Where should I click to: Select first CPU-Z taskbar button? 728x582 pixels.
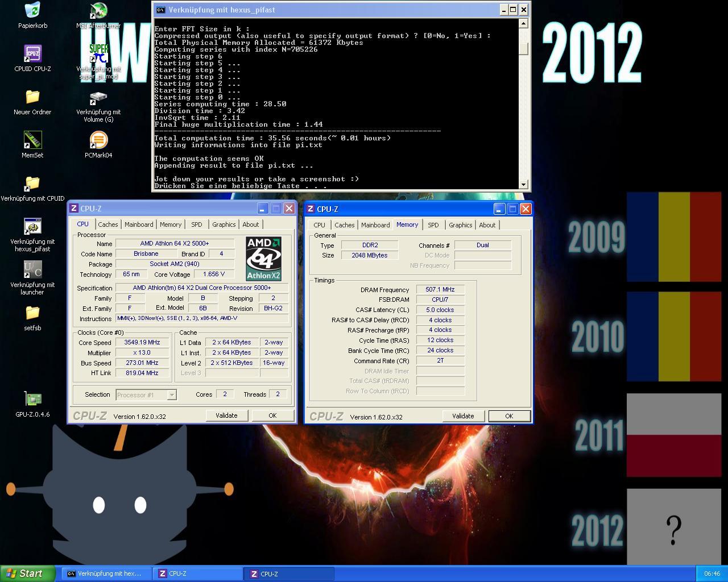[198, 574]
